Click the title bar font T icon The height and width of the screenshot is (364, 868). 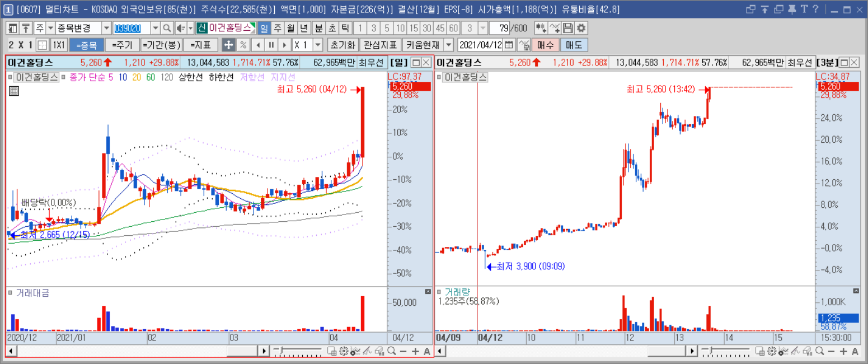click(804, 9)
